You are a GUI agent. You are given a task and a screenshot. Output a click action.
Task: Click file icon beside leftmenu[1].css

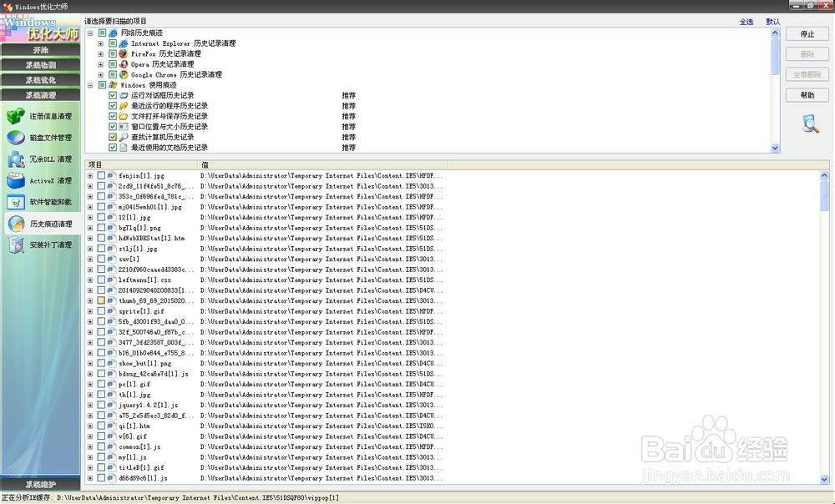pos(111,280)
